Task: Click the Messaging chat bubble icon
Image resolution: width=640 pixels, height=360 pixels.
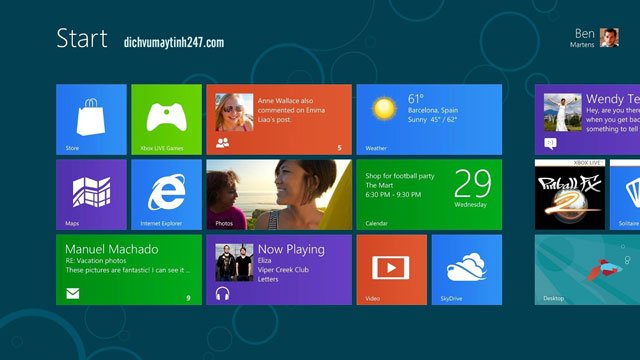Action: (x=550, y=143)
